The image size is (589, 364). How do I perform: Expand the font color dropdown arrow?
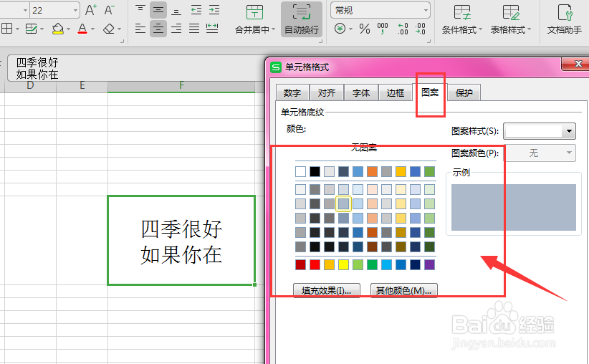coord(92,29)
